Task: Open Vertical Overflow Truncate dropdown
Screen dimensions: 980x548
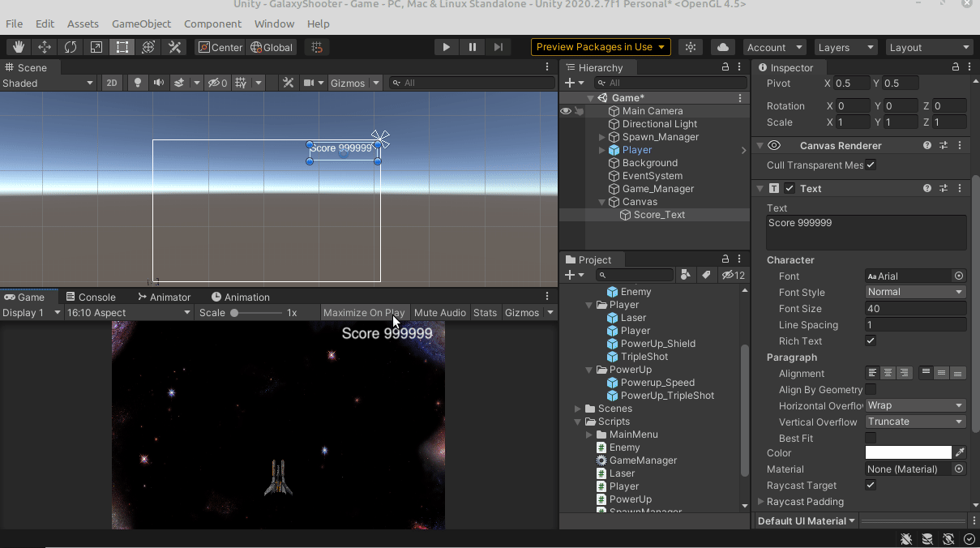Action: pyautogui.click(x=915, y=422)
